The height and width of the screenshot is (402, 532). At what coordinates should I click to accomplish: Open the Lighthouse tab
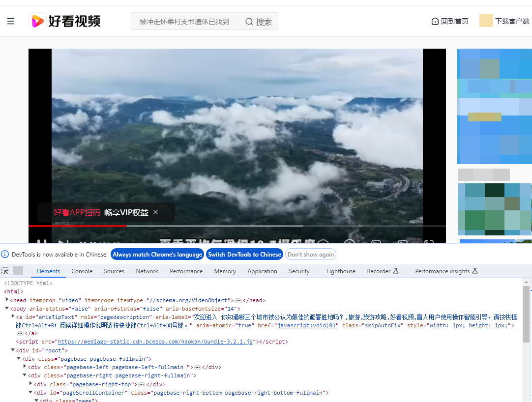[x=341, y=271]
